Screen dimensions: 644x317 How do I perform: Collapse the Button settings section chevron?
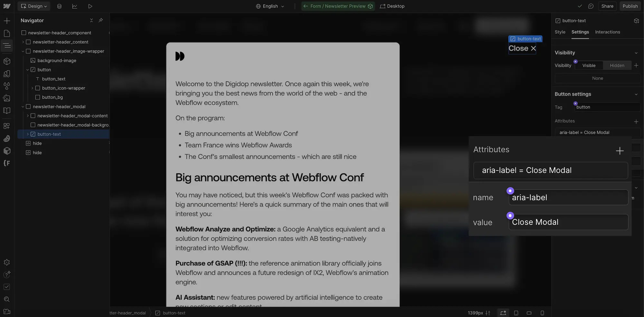pyautogui.click(x=636, y=94)
